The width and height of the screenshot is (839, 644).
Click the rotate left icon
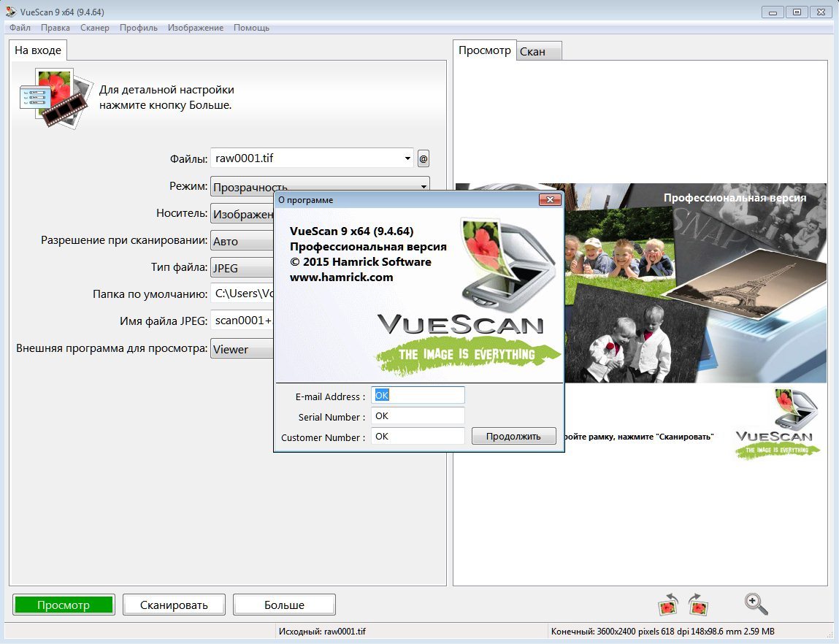click(668, 605)
